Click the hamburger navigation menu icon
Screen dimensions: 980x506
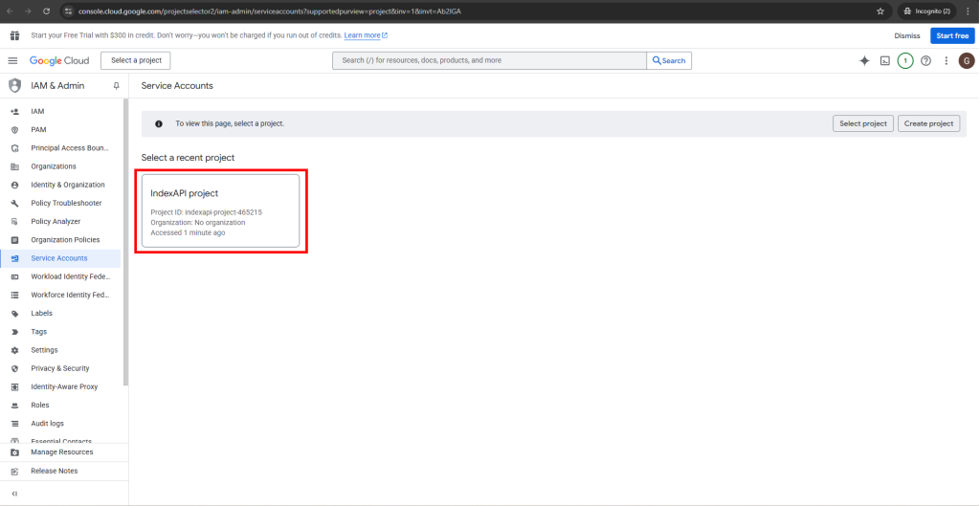(13, 60)
